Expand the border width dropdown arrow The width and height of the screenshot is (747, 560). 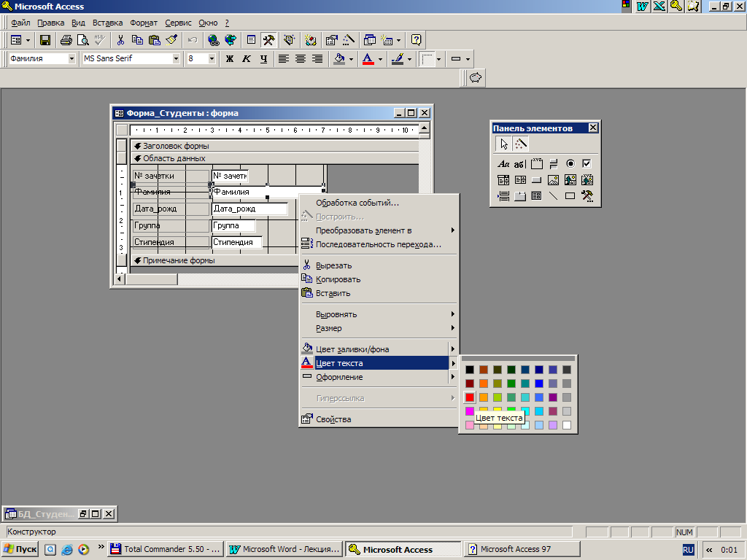pyautogui.click(x=438, y=59)
